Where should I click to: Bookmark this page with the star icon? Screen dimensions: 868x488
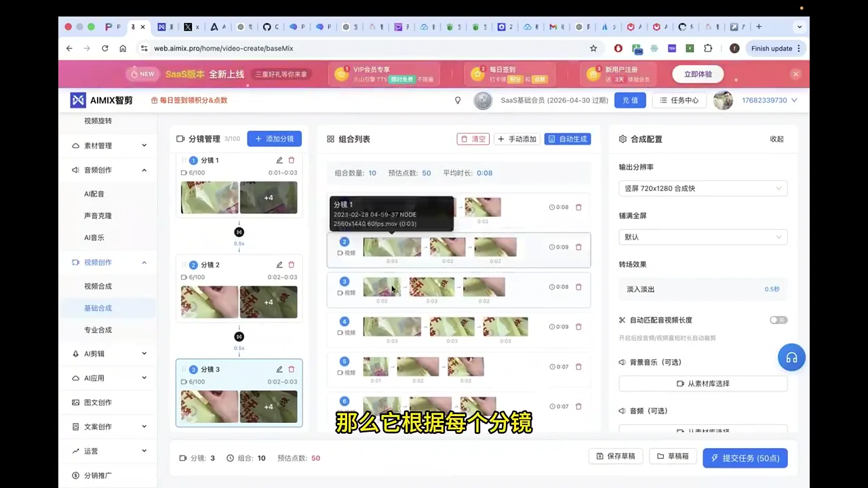coord(593,48)
